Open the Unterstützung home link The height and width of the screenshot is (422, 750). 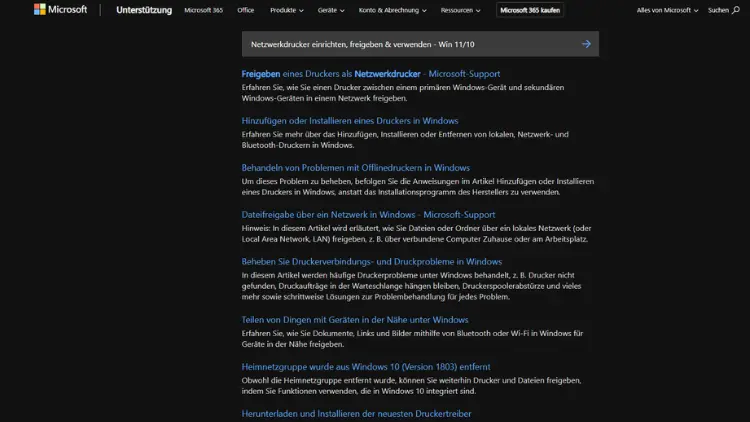144,10
